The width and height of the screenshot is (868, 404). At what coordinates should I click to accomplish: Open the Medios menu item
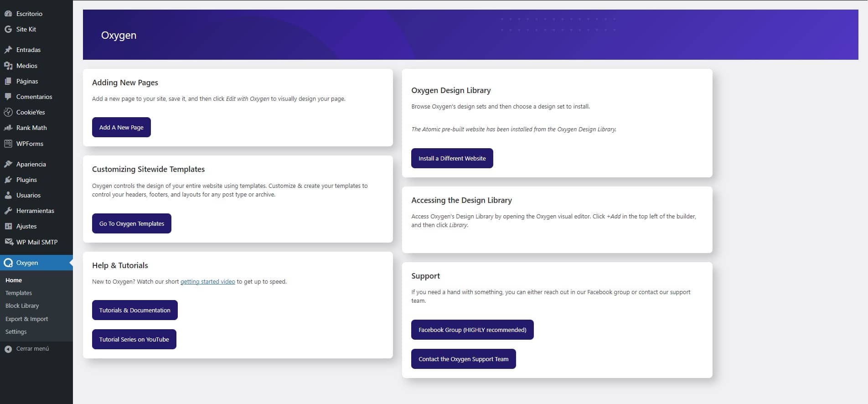36,66
